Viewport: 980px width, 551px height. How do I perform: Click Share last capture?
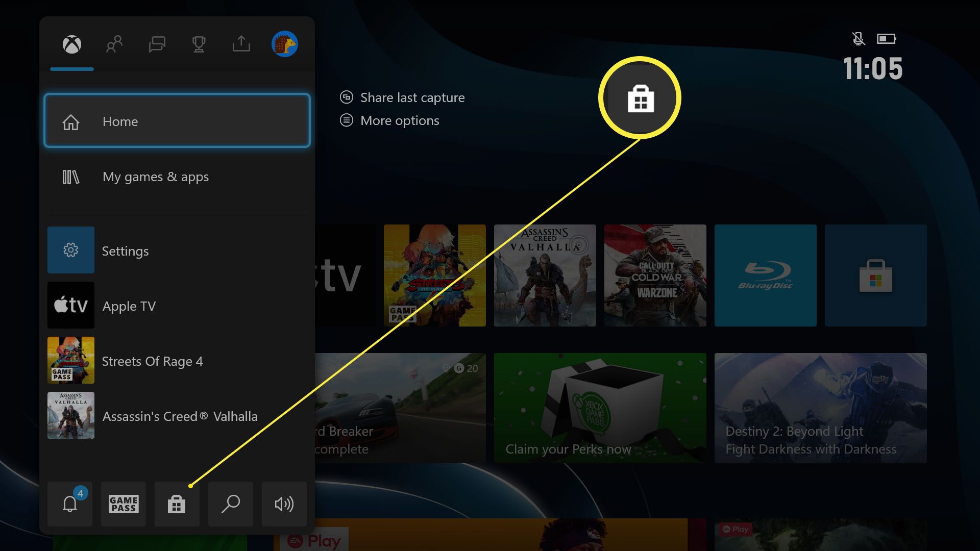click(412, 97)
